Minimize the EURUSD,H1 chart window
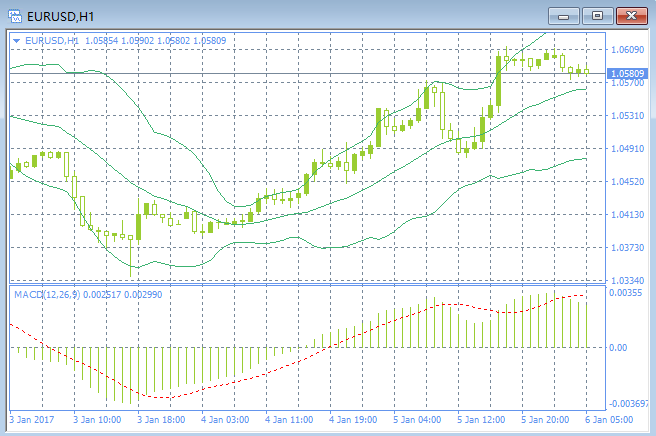This screenshot has height=436, width=656. (x=564, y=16)
